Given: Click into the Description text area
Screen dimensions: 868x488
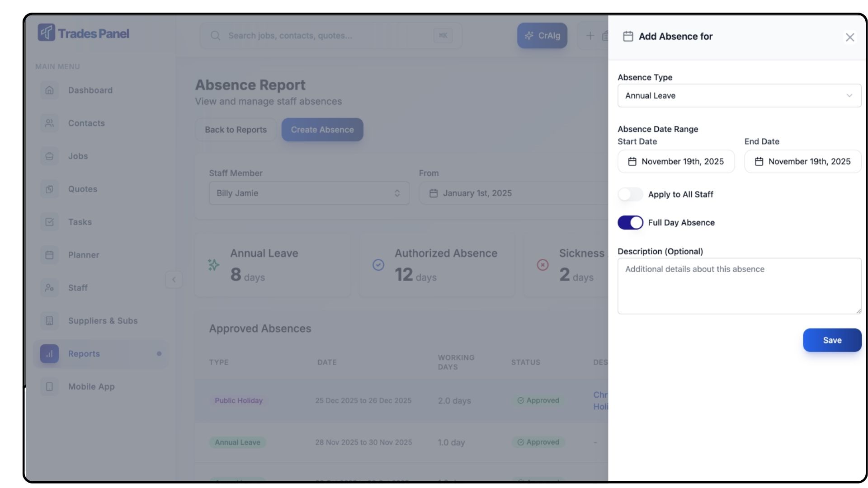Looking at the screenshot, I should (739, 286).
